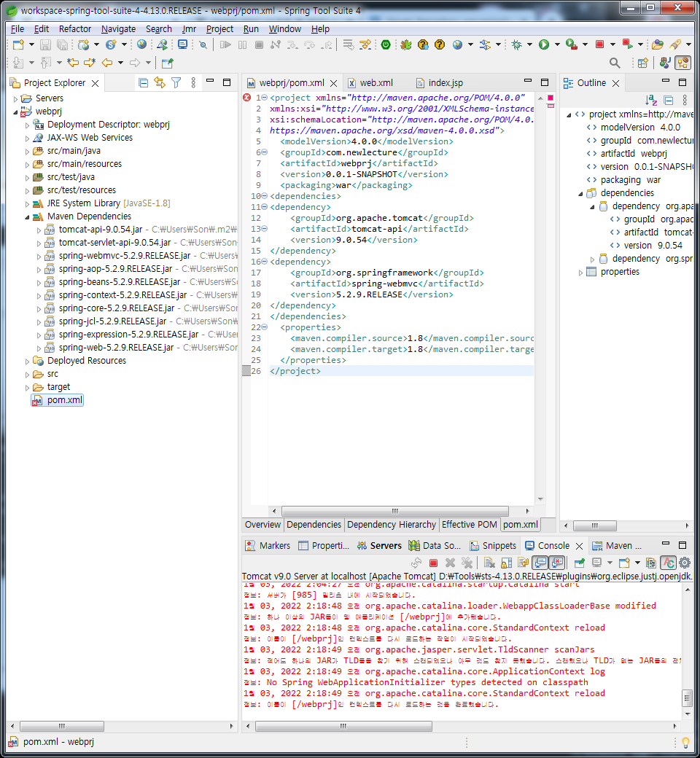This screenshot has height=758, width=700.
Task: Click the Open Web Browser globe icon
Action: click(x=141, y=45)
